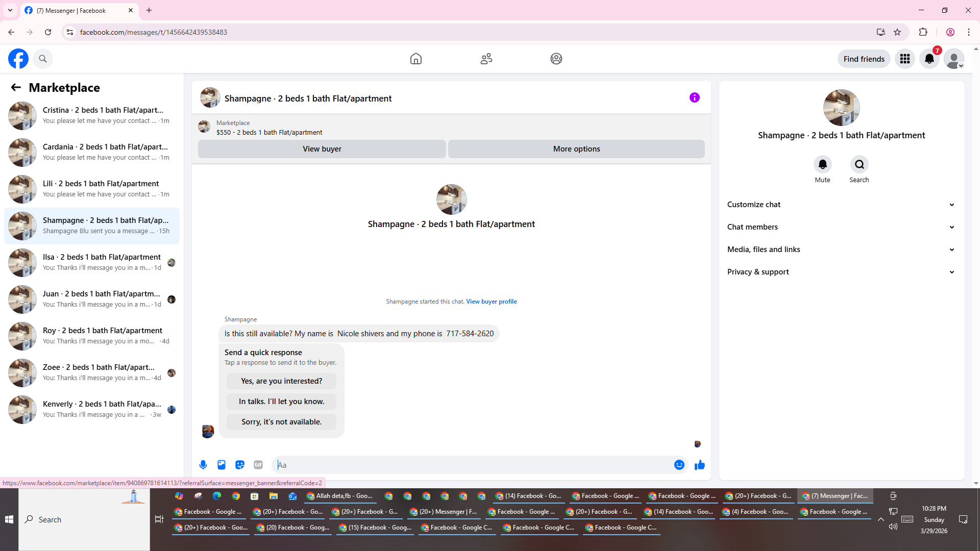Click the install app icon in address bar
This screenshot has height=551, width=980.
(880, 32)
